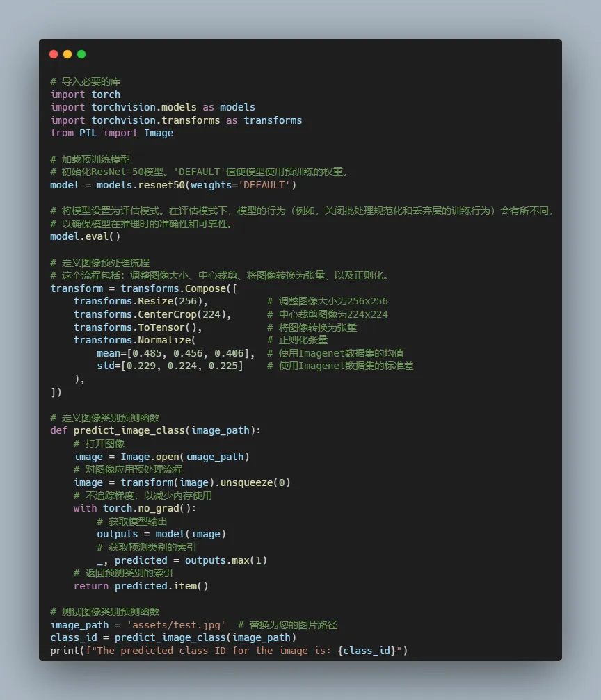Click the comment '# 将图像转换为张量'
Image resolution: width=601 pixels, height=700 pixels.
click(312, 327)
